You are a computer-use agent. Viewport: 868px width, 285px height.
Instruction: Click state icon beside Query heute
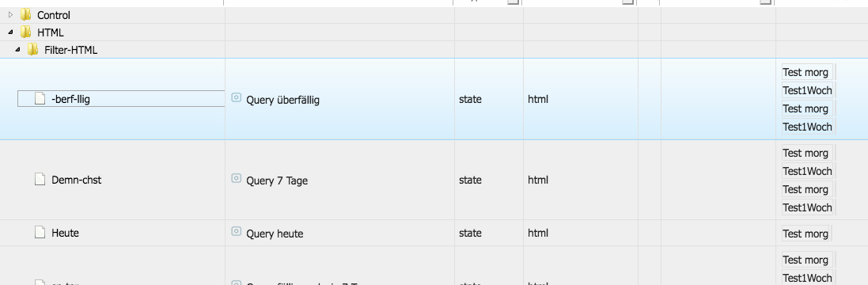(x=237, y=231)
